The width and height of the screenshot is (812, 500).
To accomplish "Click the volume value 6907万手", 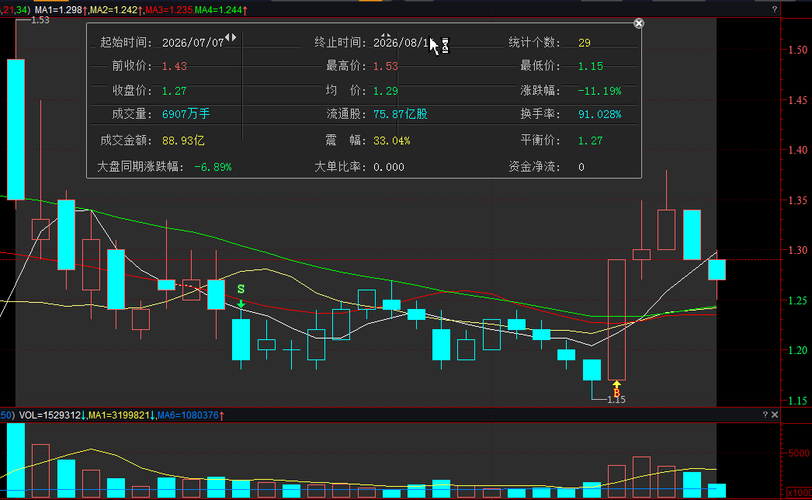I will click(186, 114).
